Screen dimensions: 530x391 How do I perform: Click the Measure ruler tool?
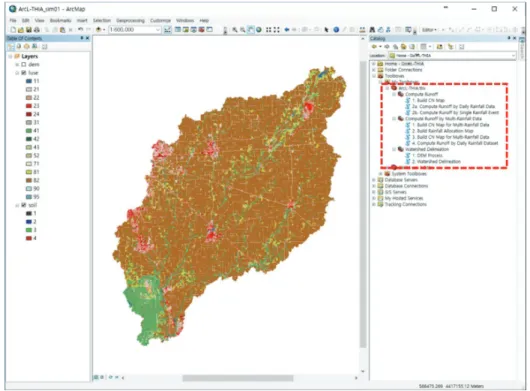[362, 30]
